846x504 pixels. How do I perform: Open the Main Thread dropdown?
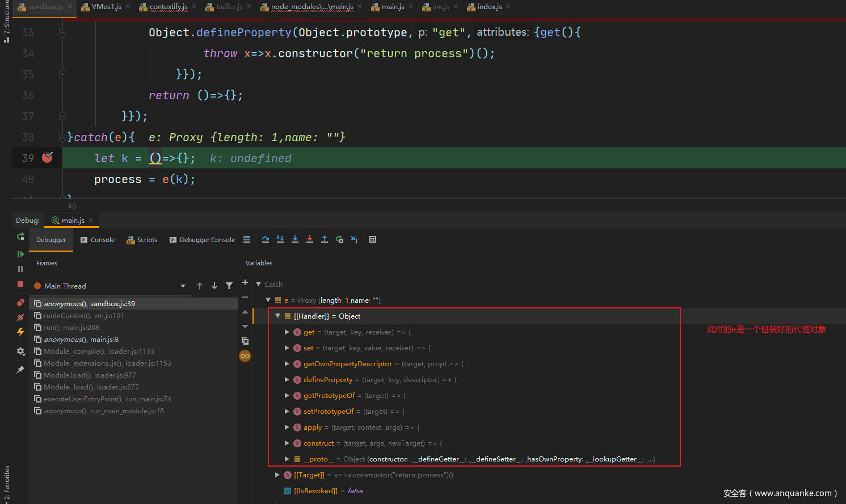tap(183, 286)
